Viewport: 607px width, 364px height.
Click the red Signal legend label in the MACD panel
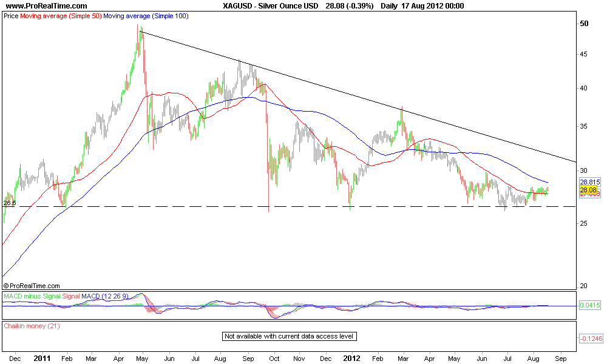coord(71,296)
